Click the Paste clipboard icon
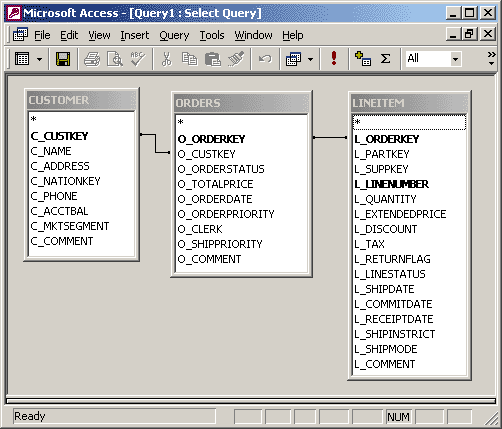502x429 pixels. tap(213, 59)
